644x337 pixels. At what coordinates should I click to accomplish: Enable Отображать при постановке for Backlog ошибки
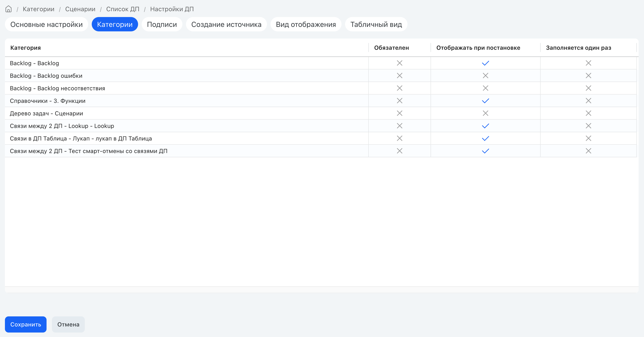pos(486,76)
